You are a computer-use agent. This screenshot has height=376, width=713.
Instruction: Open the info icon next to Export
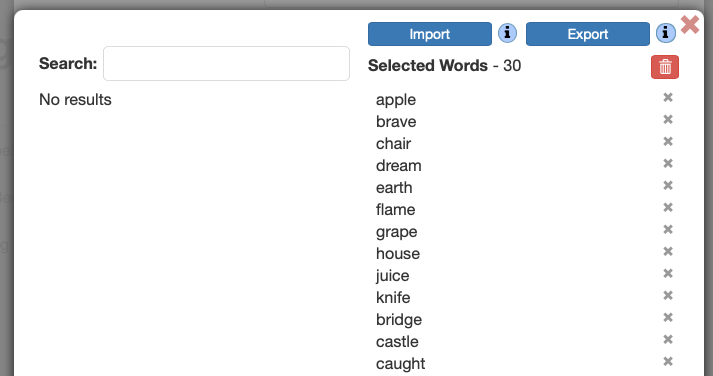pos(666,33)
